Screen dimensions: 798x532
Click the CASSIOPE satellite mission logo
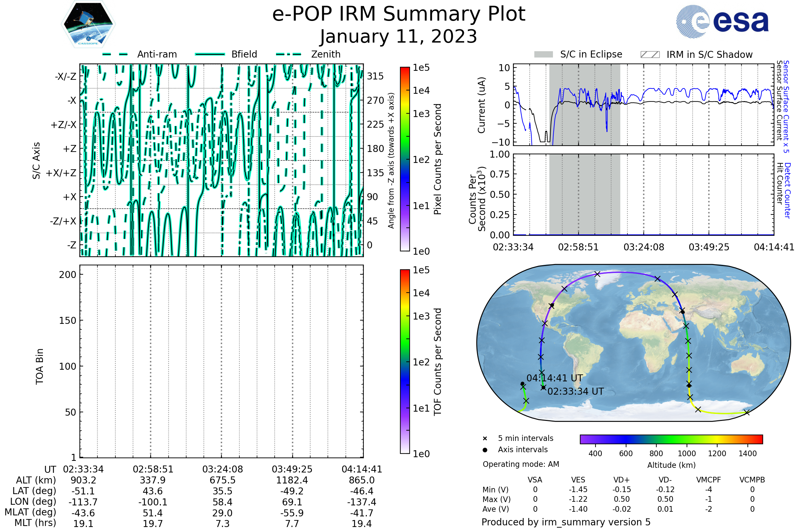point(88,24)
